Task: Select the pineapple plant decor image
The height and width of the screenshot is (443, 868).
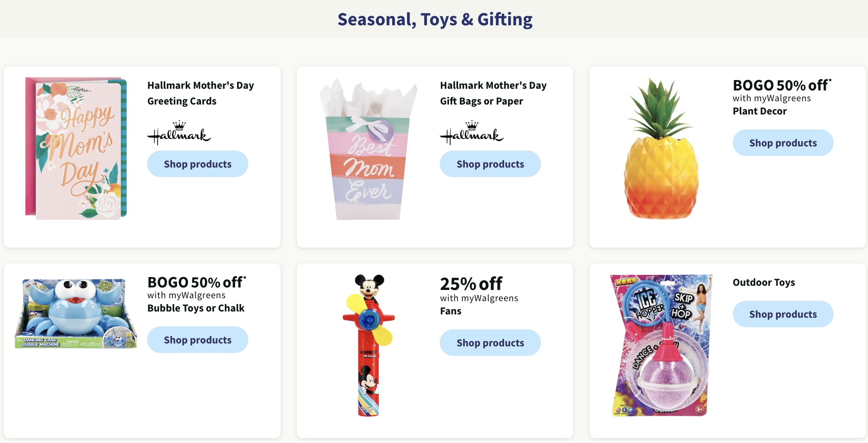Action: (x=661, y=148)
